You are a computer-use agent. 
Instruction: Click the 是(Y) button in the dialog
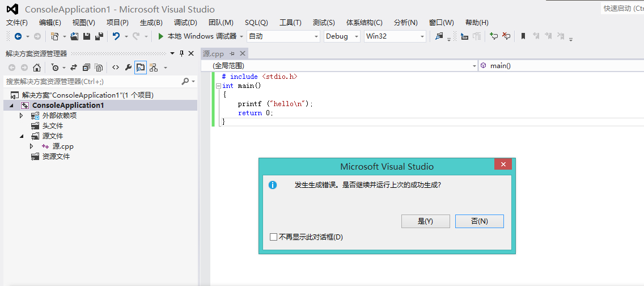click(x=426, y=221)
